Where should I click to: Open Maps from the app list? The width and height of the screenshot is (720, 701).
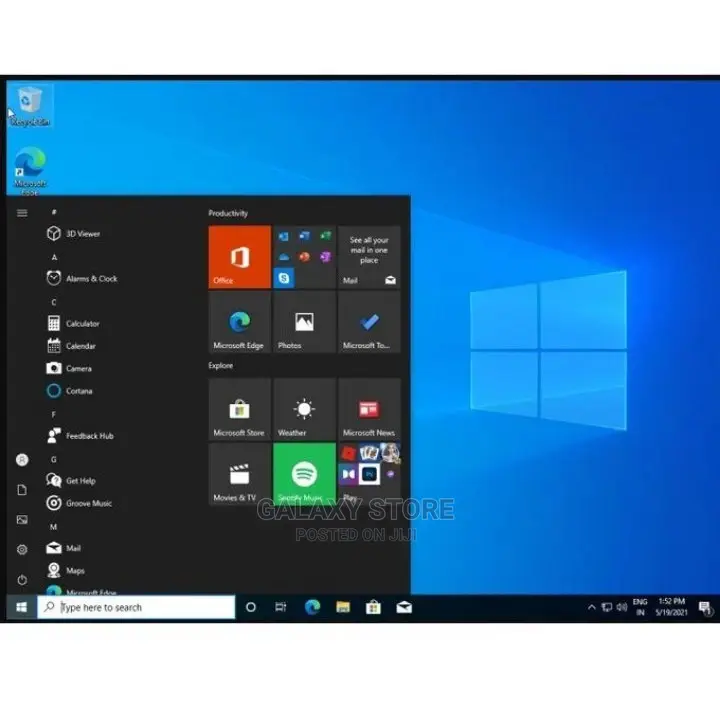(66, 571)
